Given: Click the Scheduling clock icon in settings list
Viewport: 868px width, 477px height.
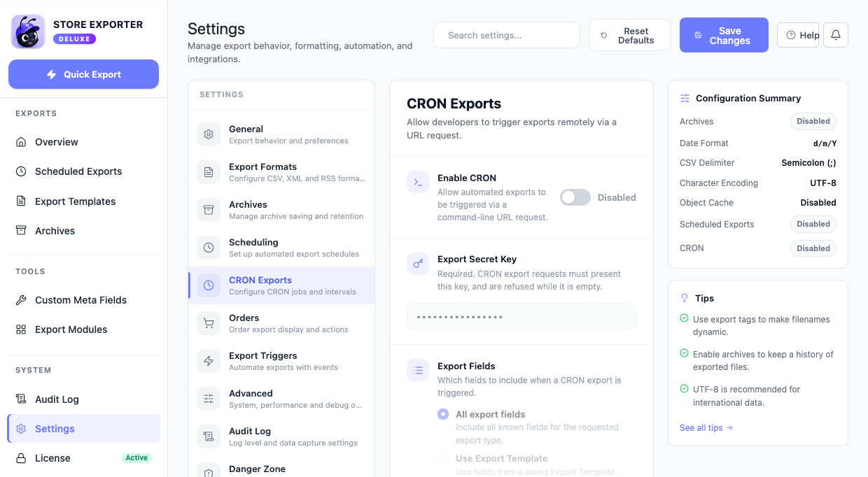Looking at the screenshot, I should pos(209,248).
